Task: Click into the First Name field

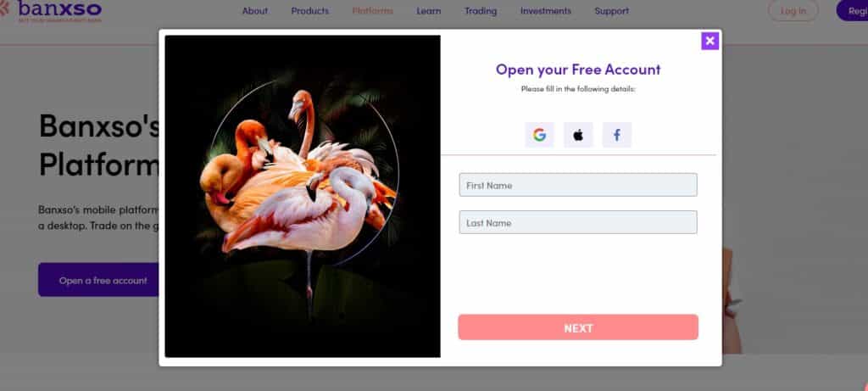Action: pyautogui.click(x=578, y=185)
